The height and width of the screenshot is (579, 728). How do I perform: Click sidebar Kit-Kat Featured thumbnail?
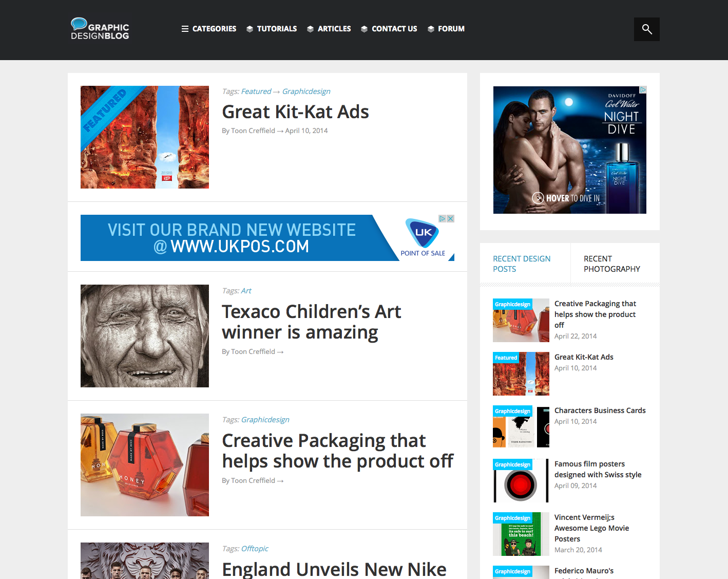(x=521, y=374)
